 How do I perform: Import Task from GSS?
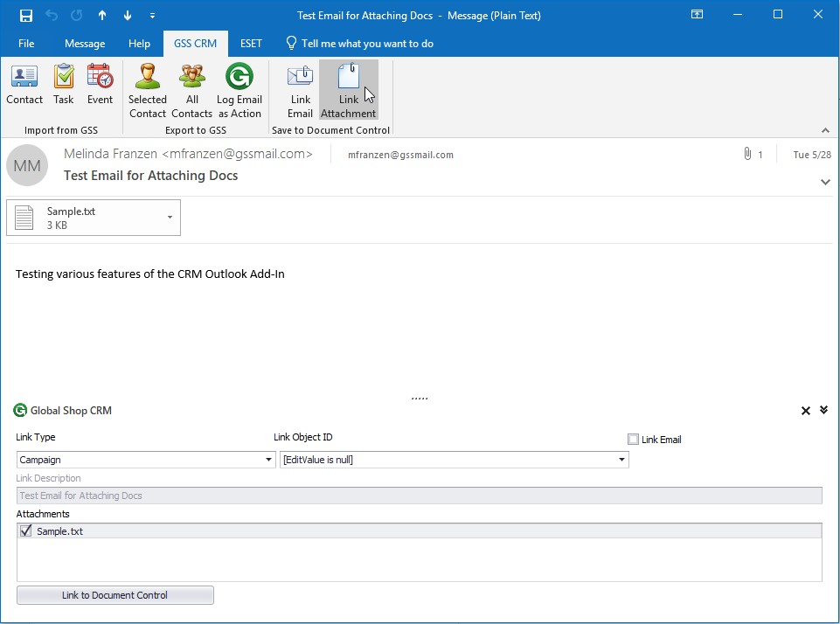pyautogui.click(x=63, y=84)
